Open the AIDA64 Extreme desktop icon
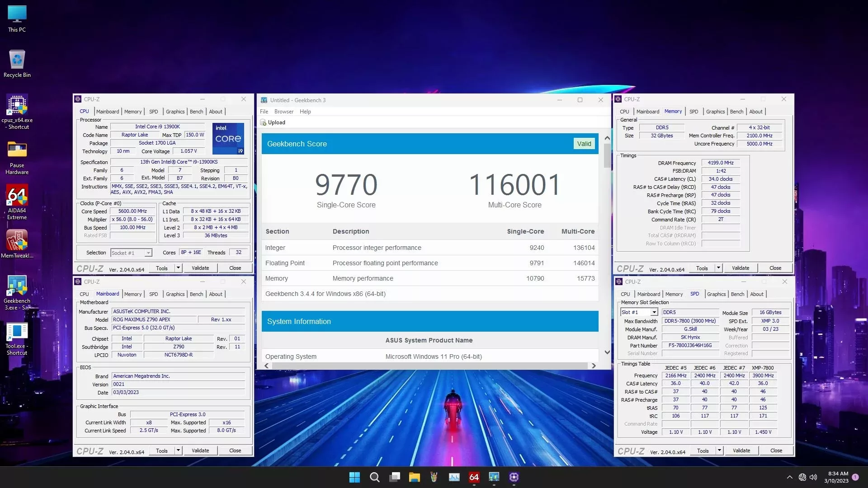Viewport: 868px width, 488px height. click(x=17, y=196)
